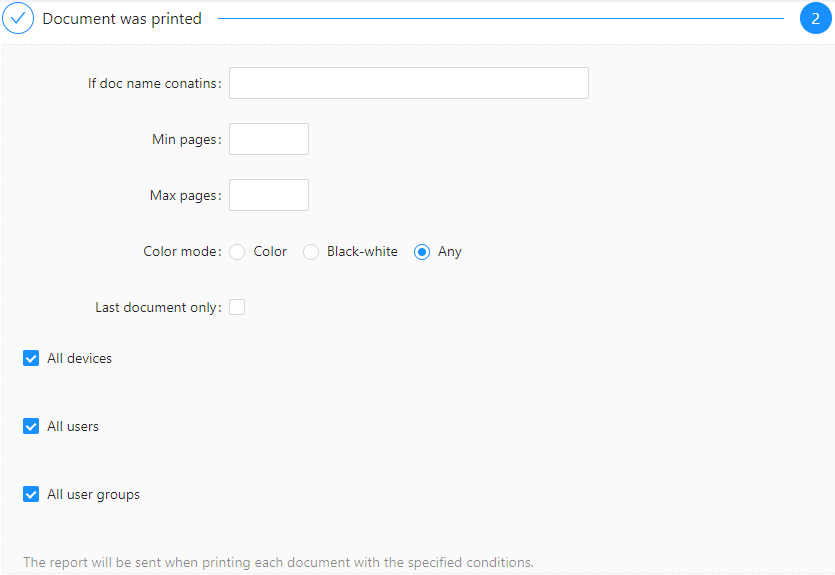The image size is (835, 575).
Task: Click the Black-white option label text
Action: point(362,251)
